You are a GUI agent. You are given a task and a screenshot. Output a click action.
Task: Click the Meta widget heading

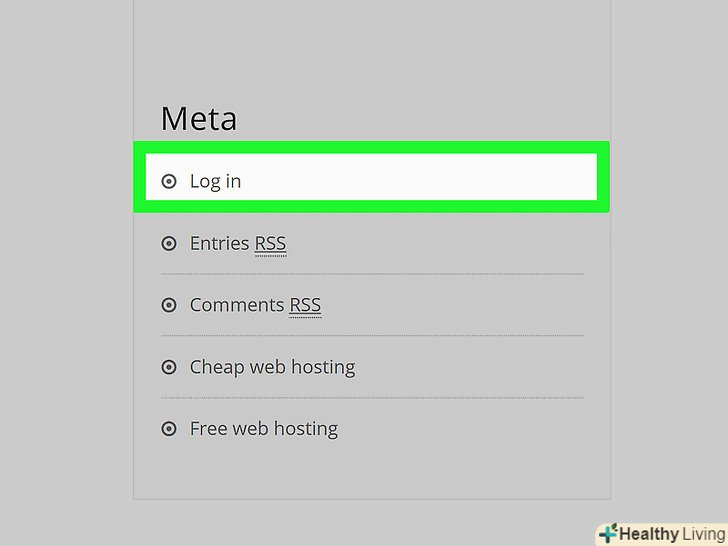[199, 119]
